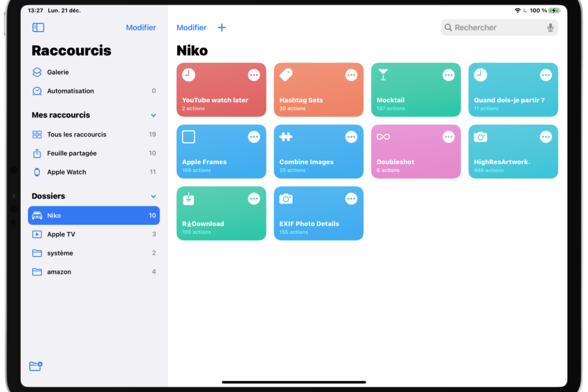This screenshot has width=588, height=392.
Task: Open Mocktail ellipsis options
Action: (448, 75)
